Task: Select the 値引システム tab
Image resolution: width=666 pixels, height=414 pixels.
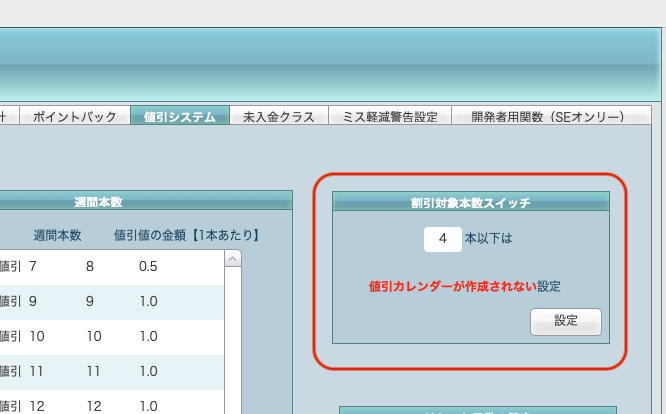Action: point(179,117)
